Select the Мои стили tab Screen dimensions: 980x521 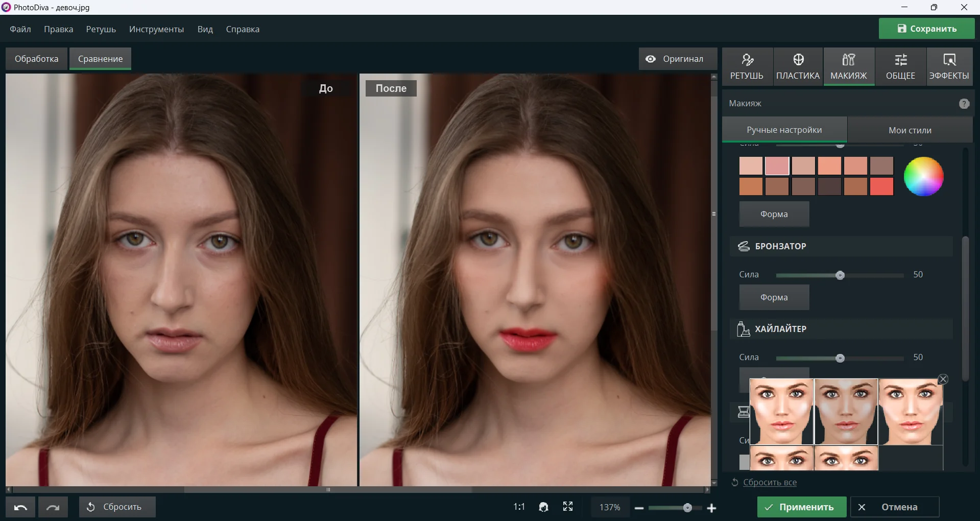tap(910, 130)
